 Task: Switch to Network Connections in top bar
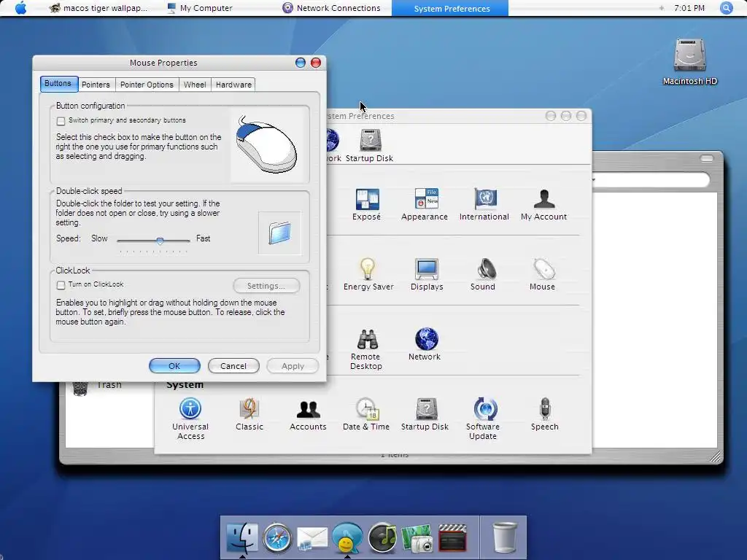click(332, 8)
